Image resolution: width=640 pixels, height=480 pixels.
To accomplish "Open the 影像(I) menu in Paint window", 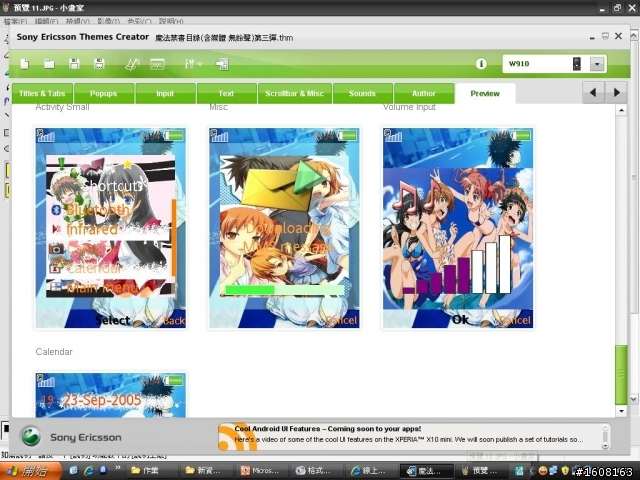I will pos(109,21).
